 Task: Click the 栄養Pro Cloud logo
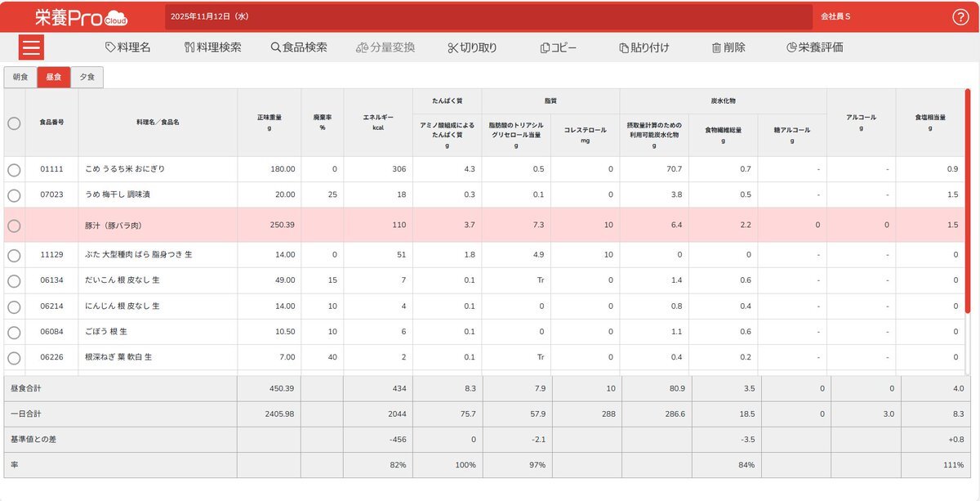click(81, 17)
